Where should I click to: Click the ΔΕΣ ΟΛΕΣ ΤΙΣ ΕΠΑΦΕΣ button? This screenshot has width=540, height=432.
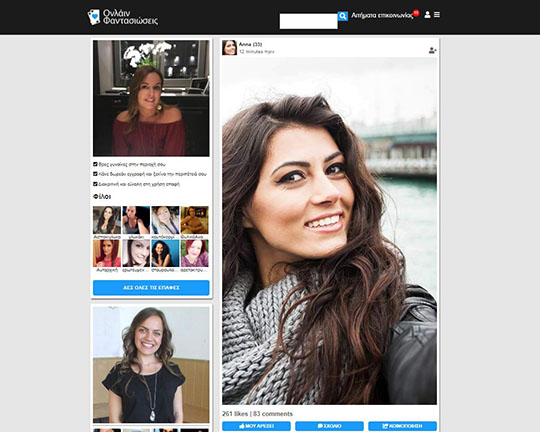tap(151, 288)
